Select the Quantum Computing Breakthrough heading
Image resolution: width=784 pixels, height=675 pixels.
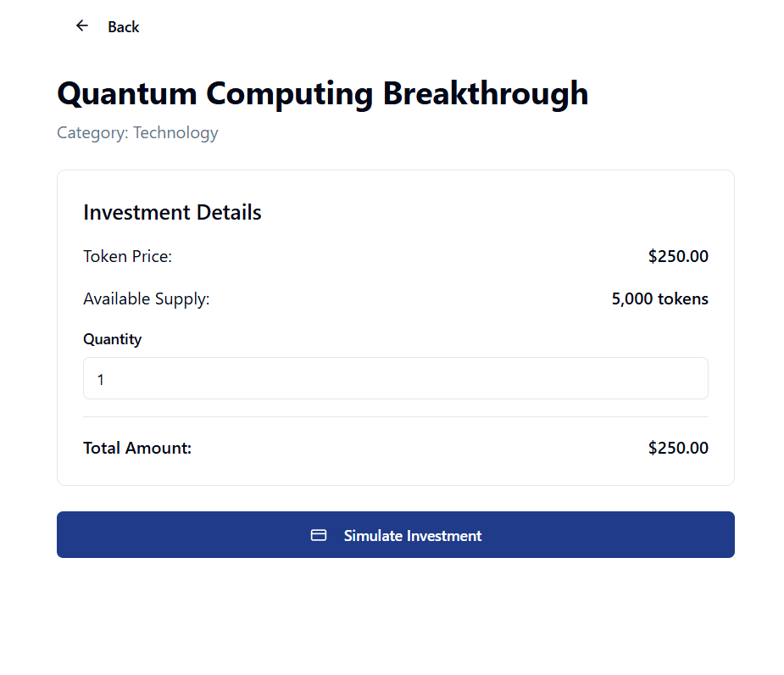[322, 93]
